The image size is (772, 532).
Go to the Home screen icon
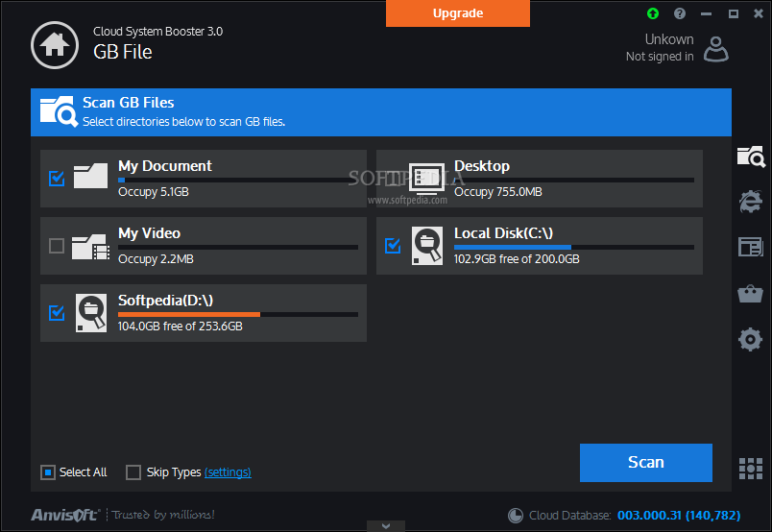[55, 45]
